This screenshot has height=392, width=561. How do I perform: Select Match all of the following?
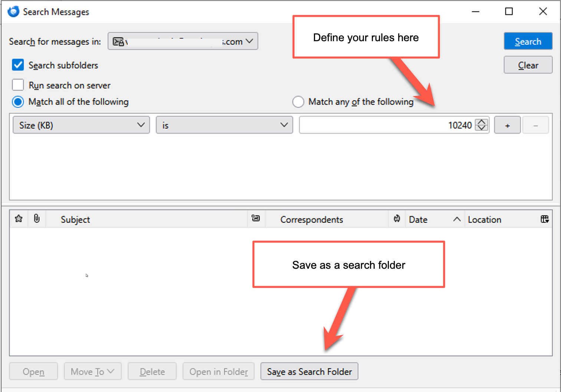pyautogui.click(x=18, y=102)
